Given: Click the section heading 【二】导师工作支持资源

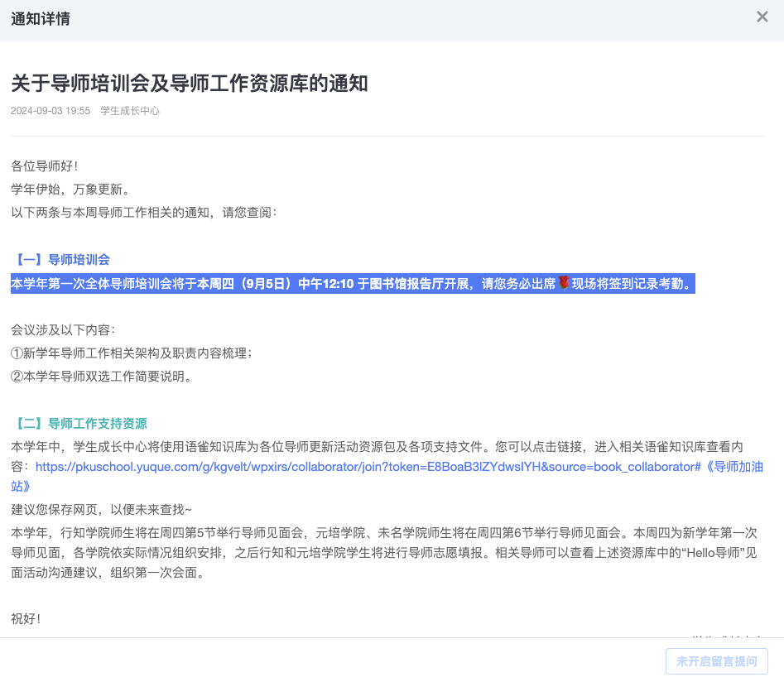Looking at the screenshot, I should point(79,424).
